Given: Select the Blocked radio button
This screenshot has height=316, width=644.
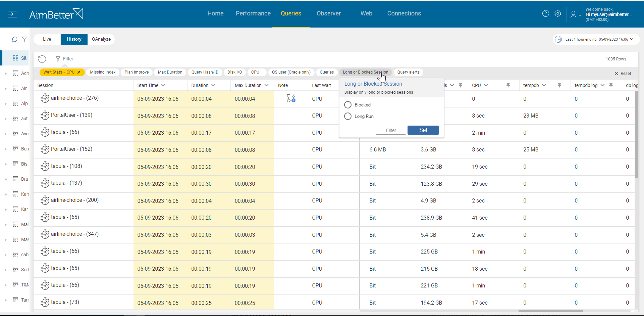Looking at the screenshot, I should tap(348, 105).
